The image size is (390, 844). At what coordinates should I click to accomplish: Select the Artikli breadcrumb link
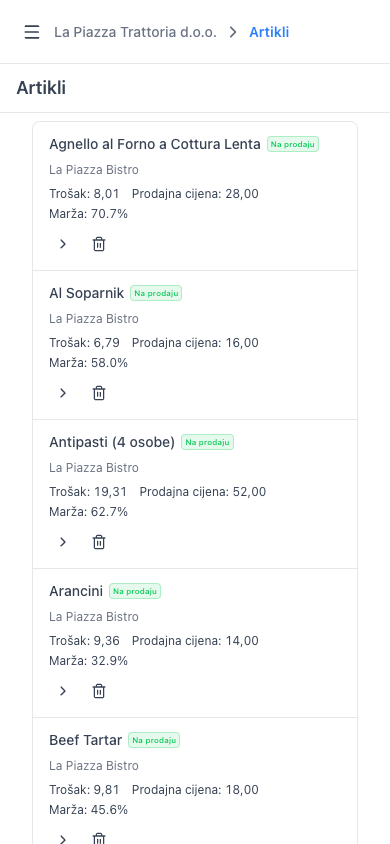[x=269, y=32]
